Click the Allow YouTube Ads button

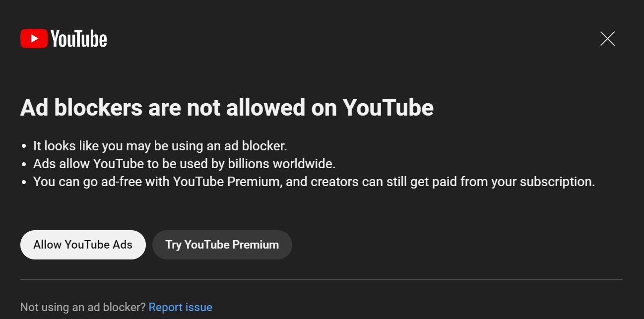83,245
